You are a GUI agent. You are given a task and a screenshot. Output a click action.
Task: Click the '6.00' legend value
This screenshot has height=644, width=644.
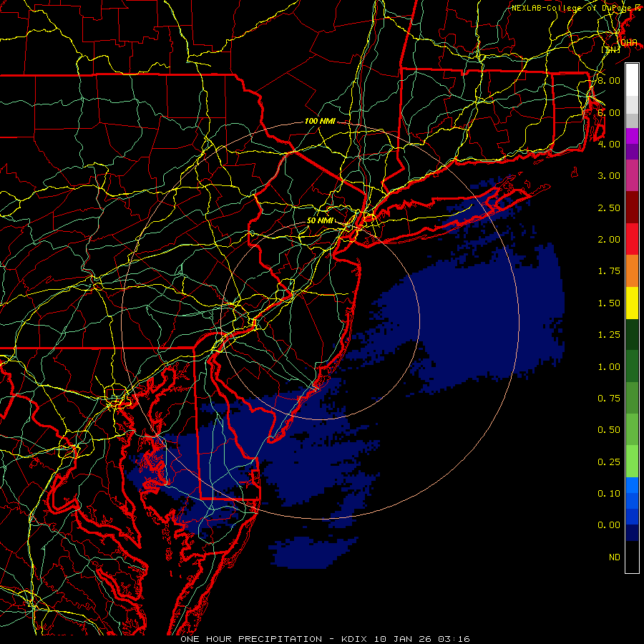[x=609, y=112]
